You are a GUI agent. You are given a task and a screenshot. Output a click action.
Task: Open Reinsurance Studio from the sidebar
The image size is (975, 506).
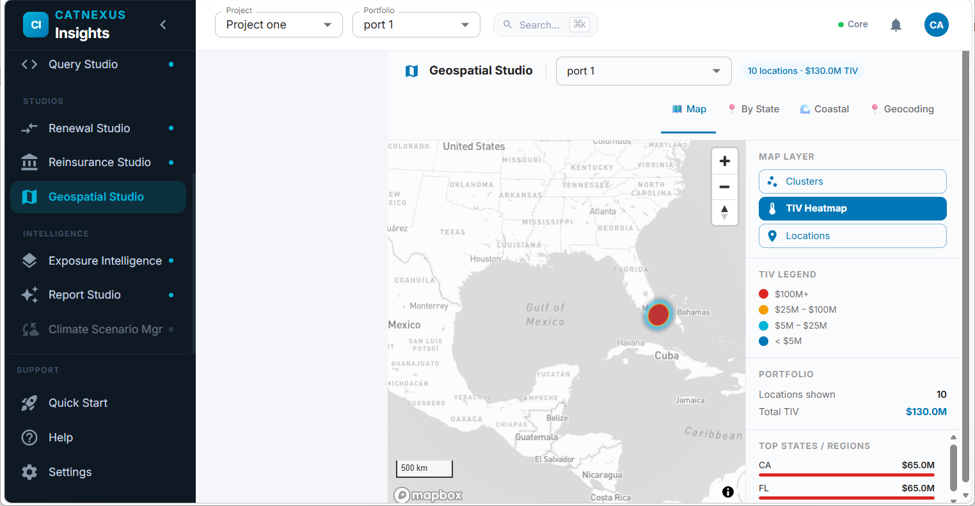(98, 162)
